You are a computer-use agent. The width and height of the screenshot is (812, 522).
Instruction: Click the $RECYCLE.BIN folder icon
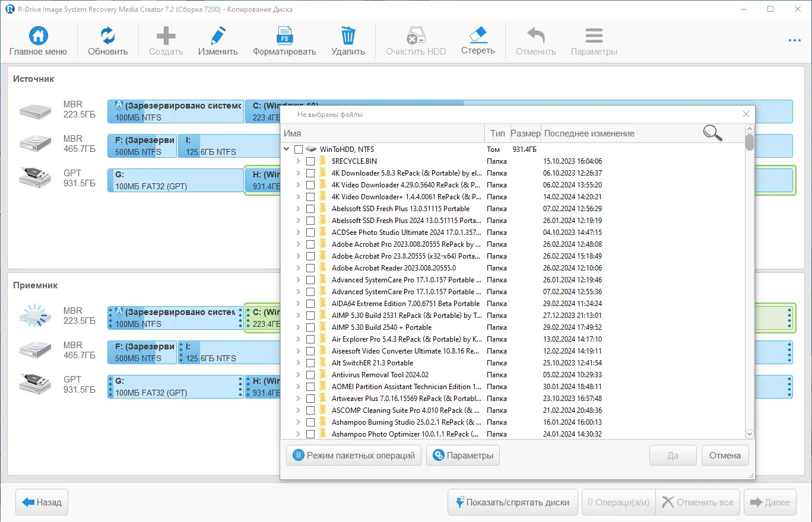point(323,161)
